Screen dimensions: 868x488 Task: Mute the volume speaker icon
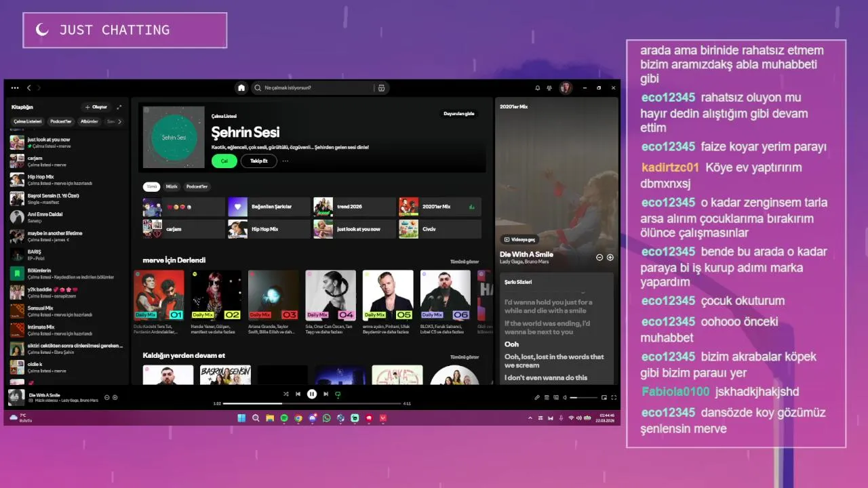click(565, 398)
